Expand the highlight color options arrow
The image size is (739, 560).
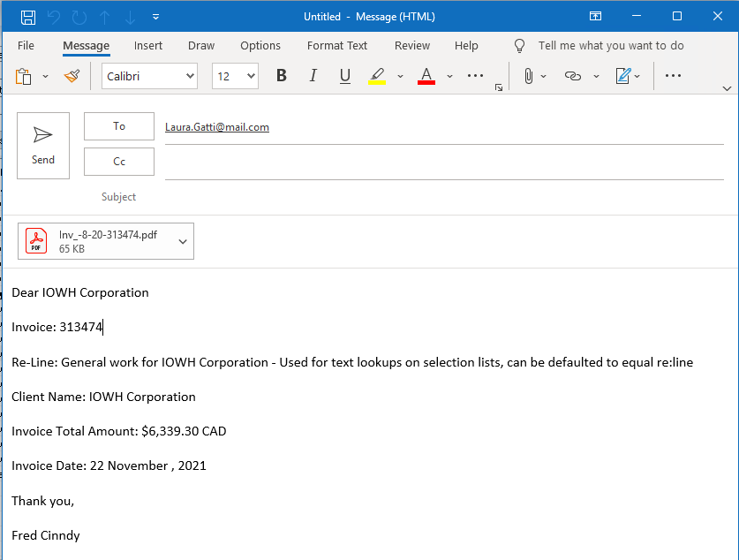tap(400, 76)
